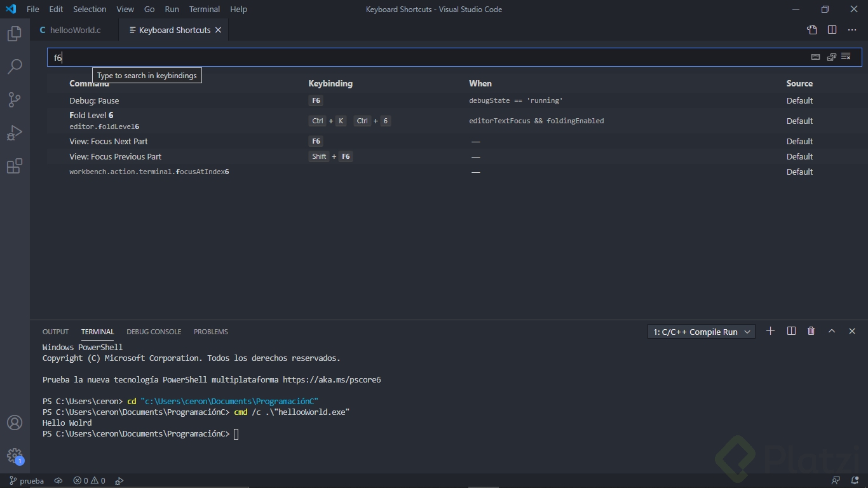Clear the keybindings search input

846,57
